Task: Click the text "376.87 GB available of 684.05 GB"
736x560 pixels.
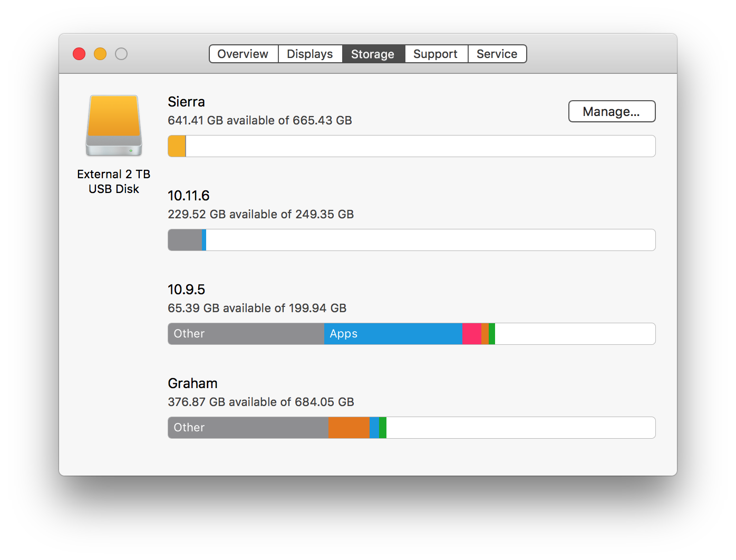Action: pos(261,402)
